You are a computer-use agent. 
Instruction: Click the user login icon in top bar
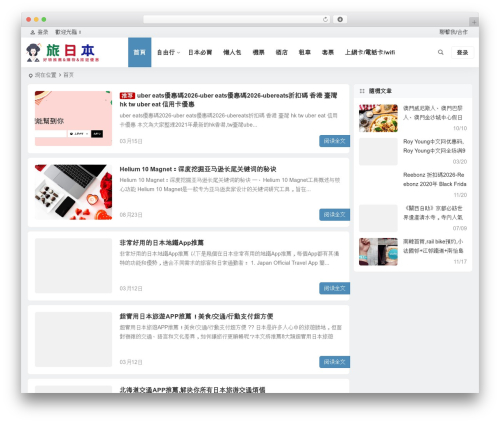click(32, 32)
